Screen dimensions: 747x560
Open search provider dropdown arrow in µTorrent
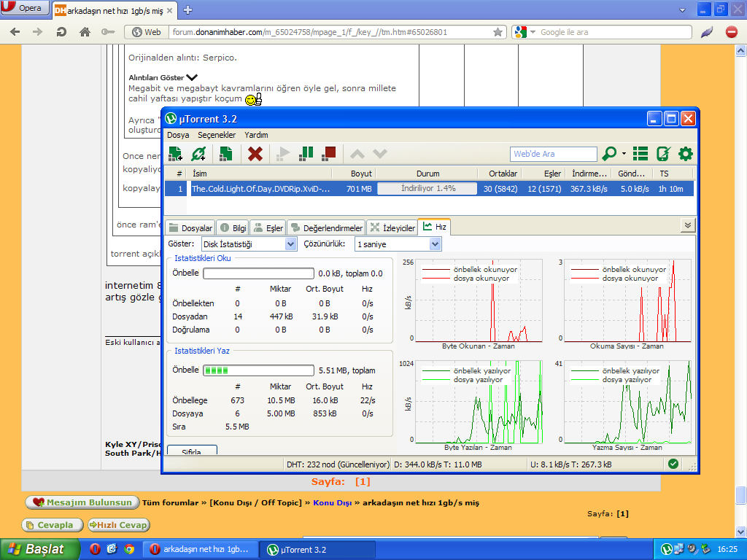624,154
